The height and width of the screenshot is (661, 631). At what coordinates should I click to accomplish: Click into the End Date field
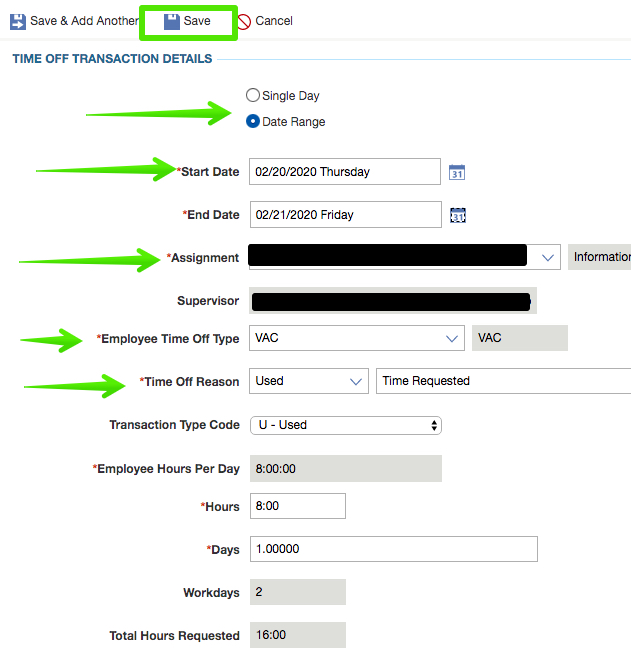coord(346,215)
